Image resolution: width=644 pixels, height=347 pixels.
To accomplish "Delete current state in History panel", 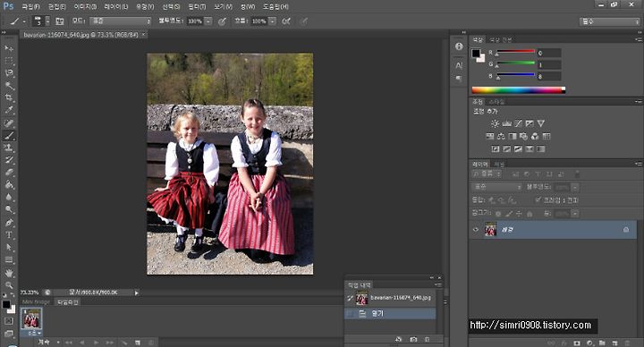I will (428, 339).
